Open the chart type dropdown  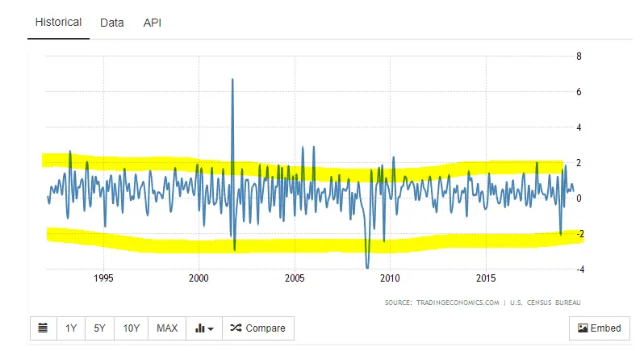pos(203,328)
